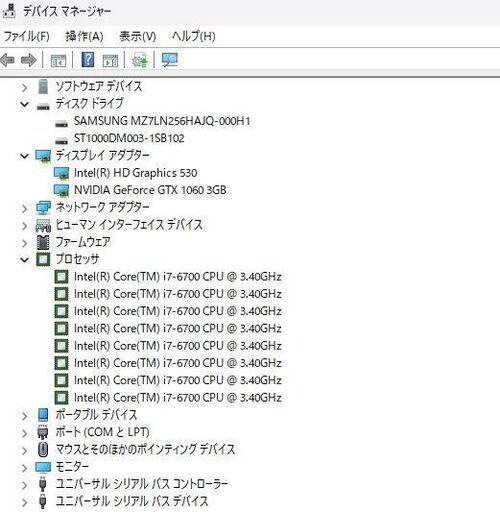The width and height of the screenshot is (500, 512).
Task: Click the ポート (COM と LPT) connector icon
Action: pos(42,432)
